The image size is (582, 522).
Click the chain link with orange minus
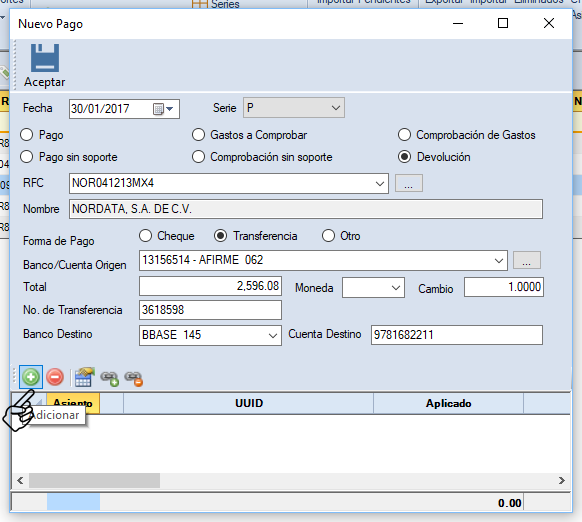pos(134,378)
